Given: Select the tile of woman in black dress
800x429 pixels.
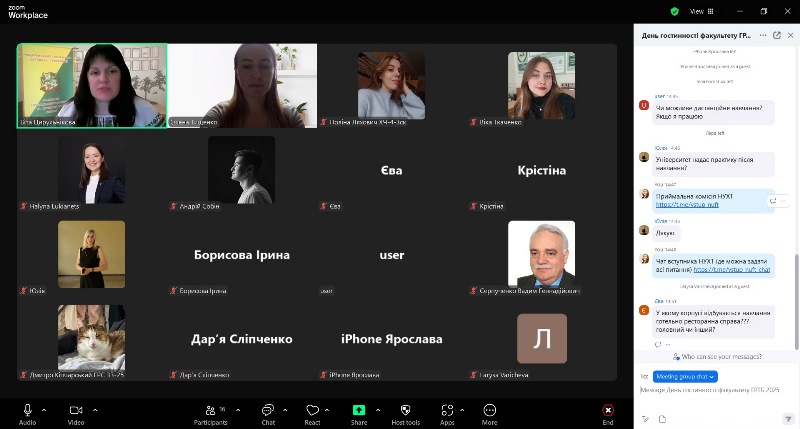Looking at the screenshot, I should pyautogui.click(x=92, y=255).
